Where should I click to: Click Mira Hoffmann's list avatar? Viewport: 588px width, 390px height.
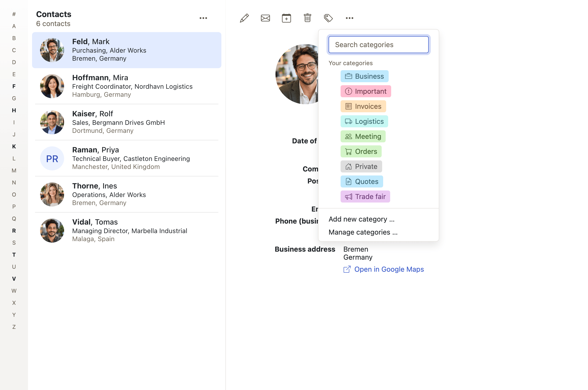[52, 86]
